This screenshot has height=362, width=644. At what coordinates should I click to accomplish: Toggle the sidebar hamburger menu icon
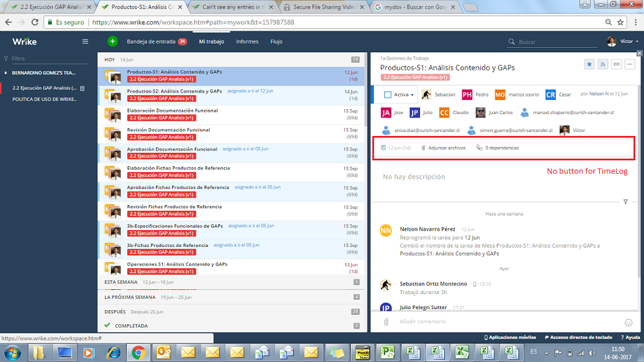point(85,41)
